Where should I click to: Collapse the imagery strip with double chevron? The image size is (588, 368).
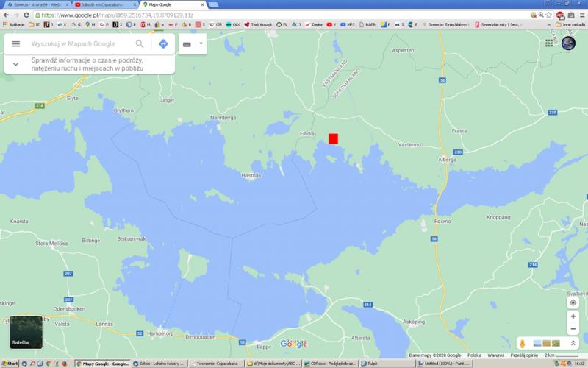[x=573, y=343]
